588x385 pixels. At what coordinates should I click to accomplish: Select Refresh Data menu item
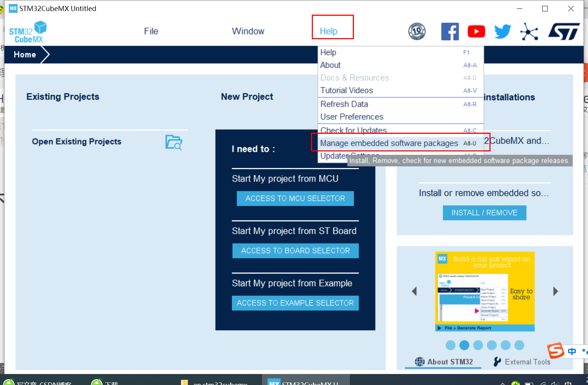click(401, 104)
